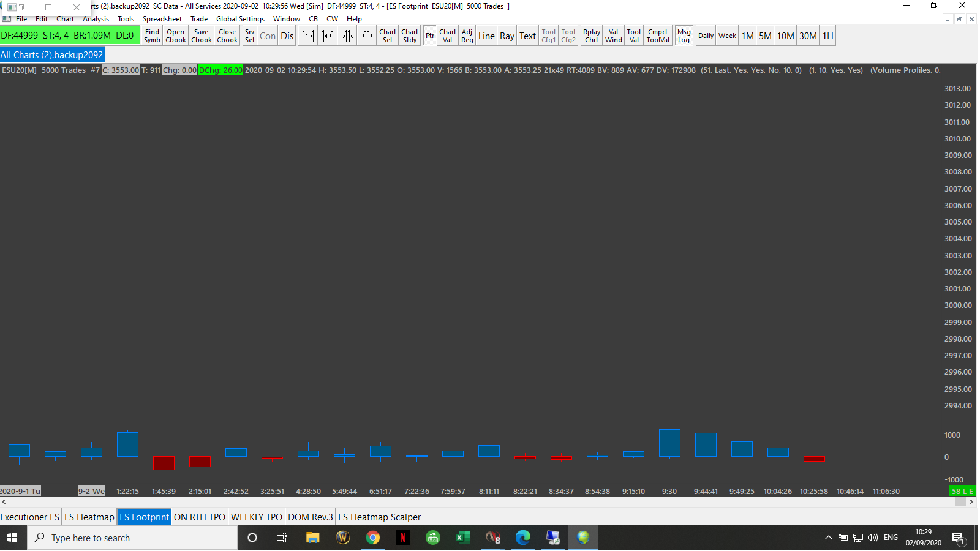
Task: Switch to ES Heatmap Scalper tab
Action: click(380, 517)
